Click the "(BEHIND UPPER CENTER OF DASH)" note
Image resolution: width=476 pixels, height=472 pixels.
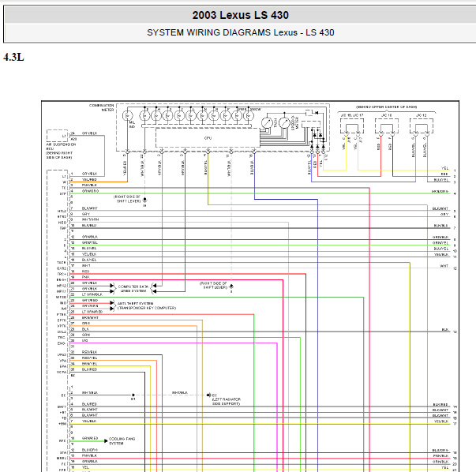tap(387, 107)
